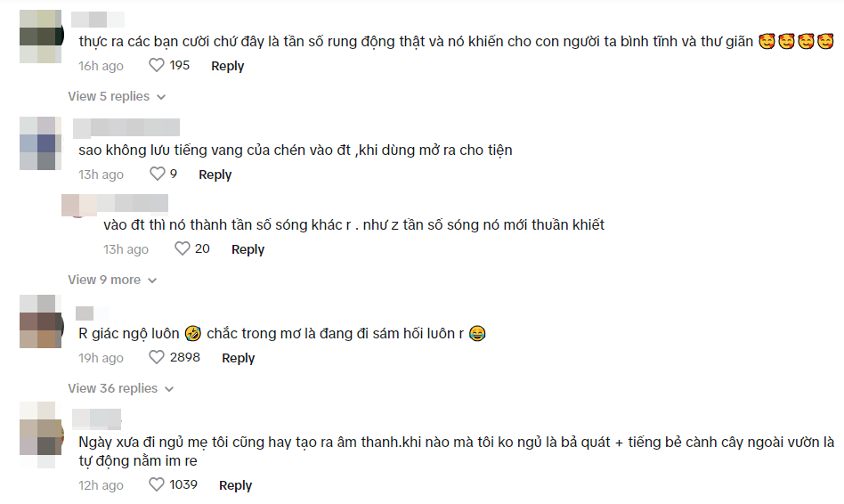Like the comment with 9 likes
The width and height of the screenshot is (844, 504).
158,174
